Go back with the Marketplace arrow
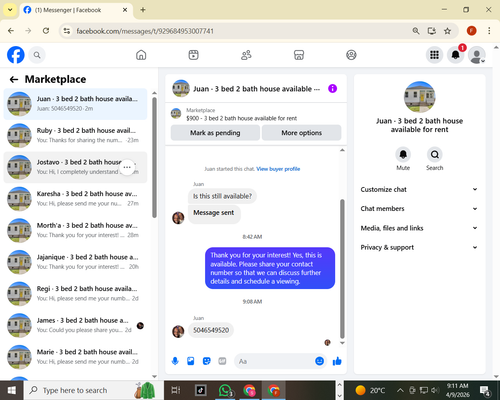This screenshot has height=400, width=500. (14, 79)
